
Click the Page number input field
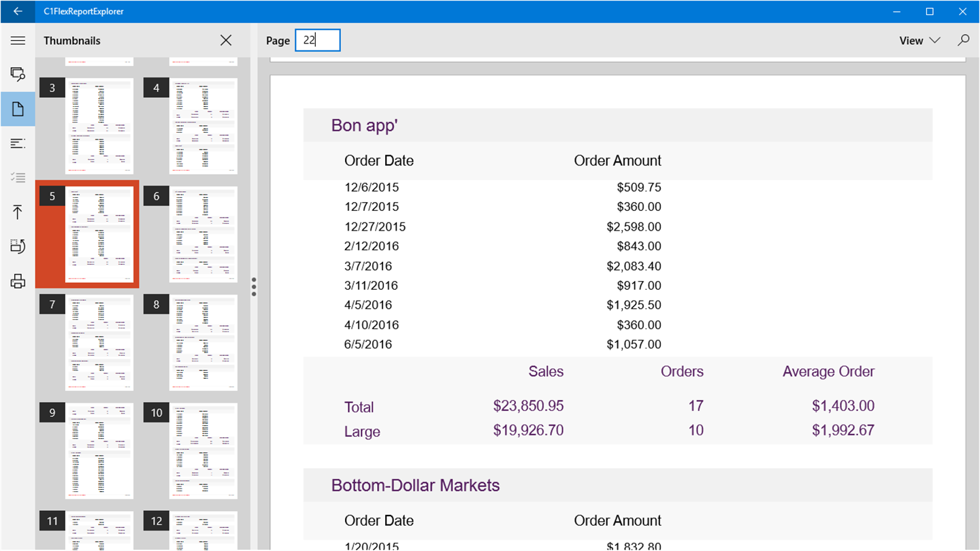(x=318, y=41)
